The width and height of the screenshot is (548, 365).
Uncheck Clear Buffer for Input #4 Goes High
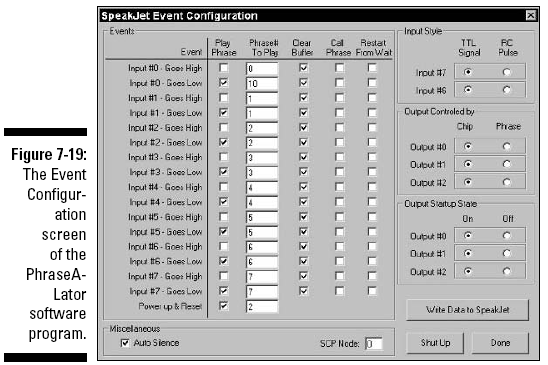coord(303,187)
